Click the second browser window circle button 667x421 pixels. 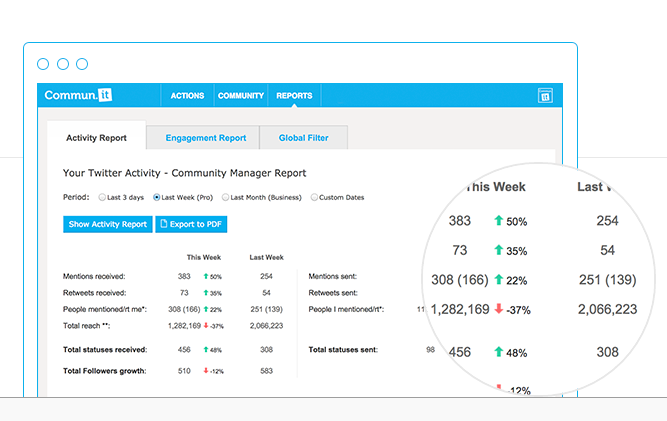point(62,64)
